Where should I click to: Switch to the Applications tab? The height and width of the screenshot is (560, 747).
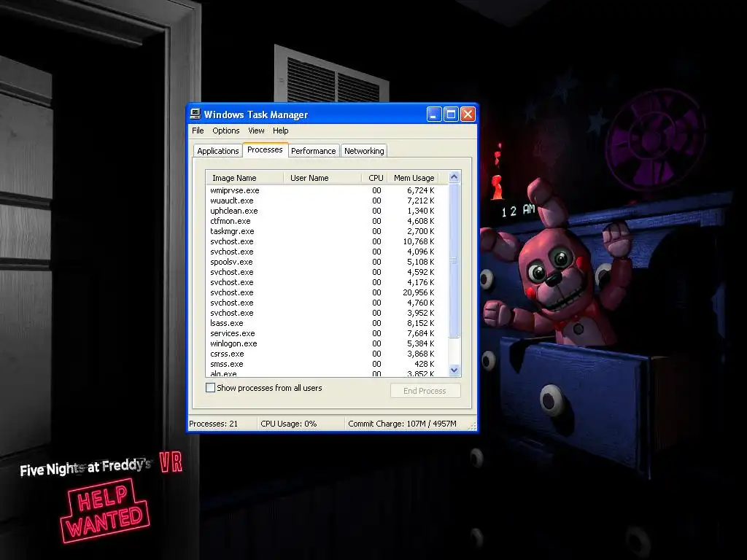pyautogui.click(x=217, y=151)
